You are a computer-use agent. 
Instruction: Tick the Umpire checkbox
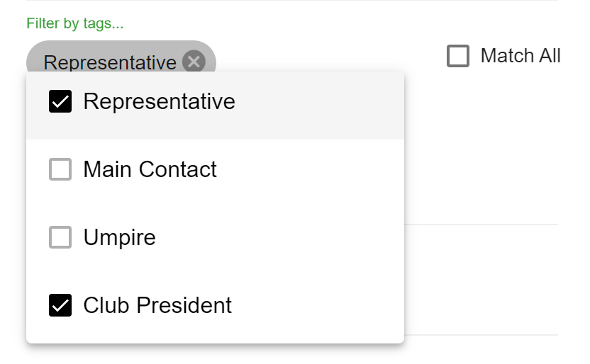pyautogui.click(x=60, y=237)
